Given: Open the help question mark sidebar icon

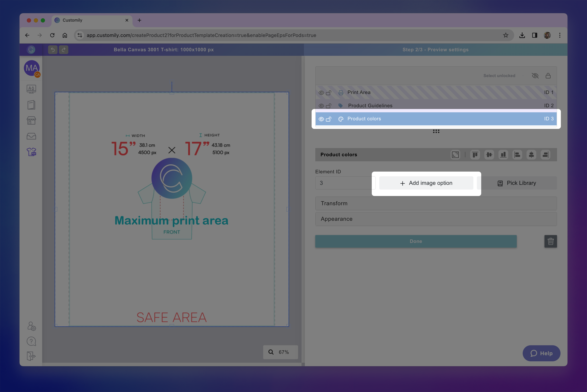Looking at the screenshot, I should point(32,341).
